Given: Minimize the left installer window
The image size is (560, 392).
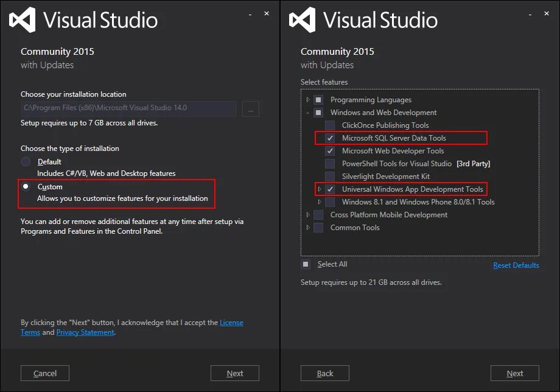Looking at the screenshot, I should (x=250, y=14).
